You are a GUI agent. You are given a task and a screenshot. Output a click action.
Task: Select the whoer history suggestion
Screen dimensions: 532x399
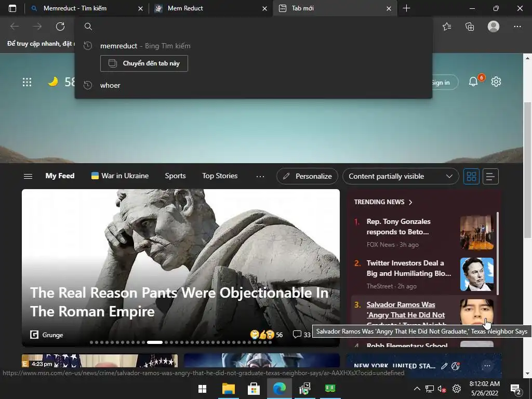pos(253,86)
